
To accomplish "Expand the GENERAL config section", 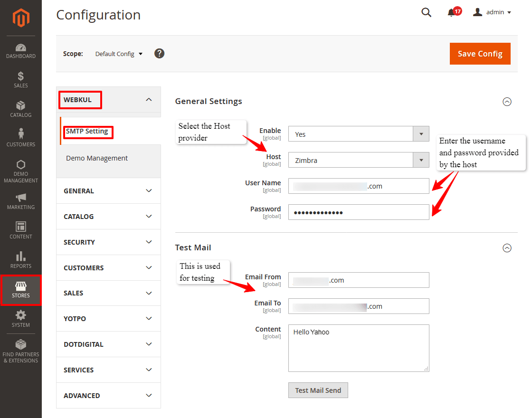I will [108, 190].
